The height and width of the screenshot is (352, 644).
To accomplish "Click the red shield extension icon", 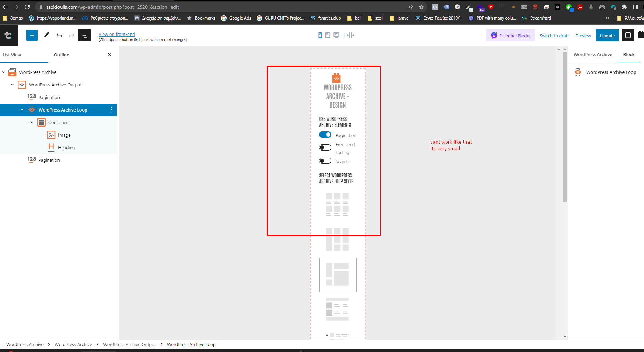I will click(x=491, y=7).
